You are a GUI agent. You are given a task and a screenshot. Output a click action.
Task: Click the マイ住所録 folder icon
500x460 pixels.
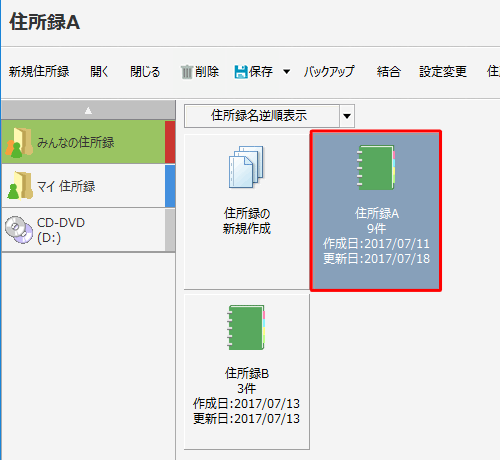click(19, 185)
